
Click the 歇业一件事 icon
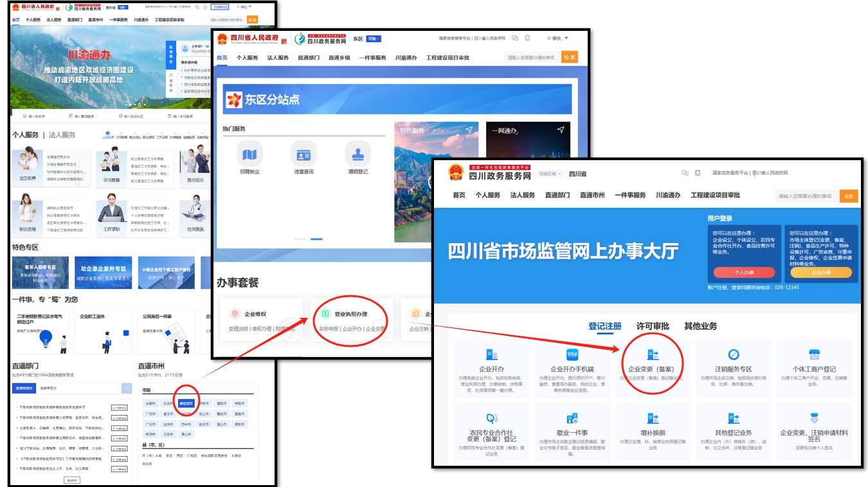pos(572,418)
